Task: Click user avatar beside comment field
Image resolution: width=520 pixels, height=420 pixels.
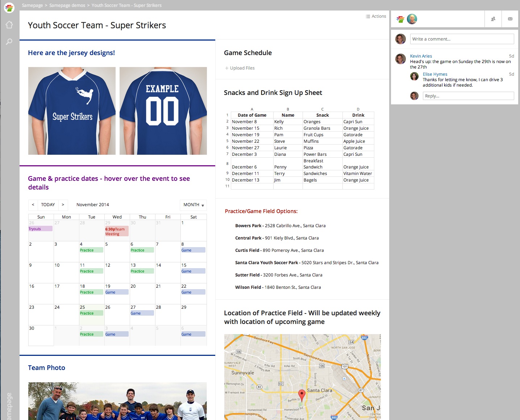Action: 400,39
